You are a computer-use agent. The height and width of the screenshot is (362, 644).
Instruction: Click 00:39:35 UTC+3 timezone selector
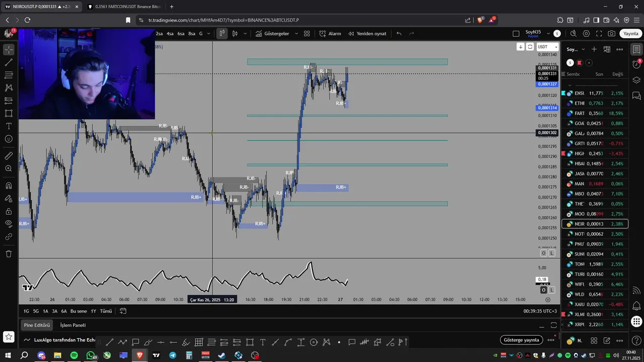tap(540, 311)
